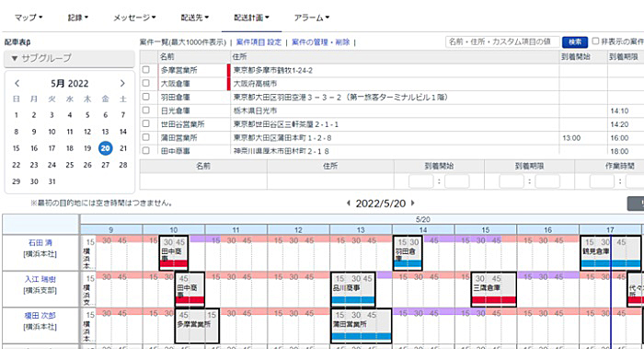The width and height of the screenshot is (644, 349).
Task: Toggle the 非表示の案件 checkbox
Action: pos(595,41)
